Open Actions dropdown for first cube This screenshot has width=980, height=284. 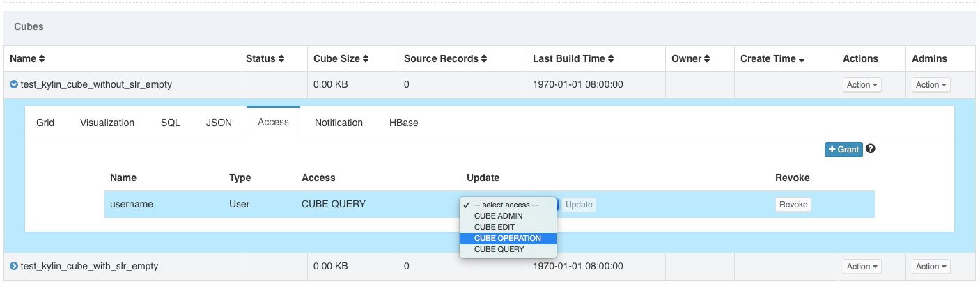click(x=862, y=85)
